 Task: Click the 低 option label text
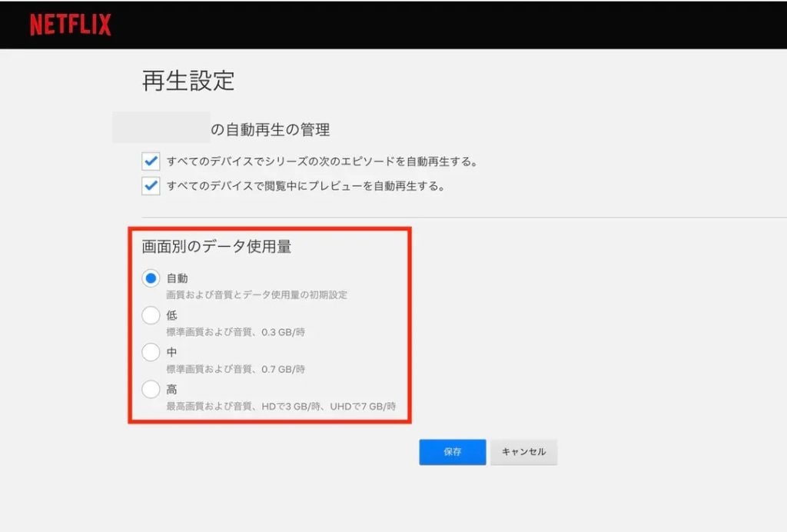coord(171,316)
